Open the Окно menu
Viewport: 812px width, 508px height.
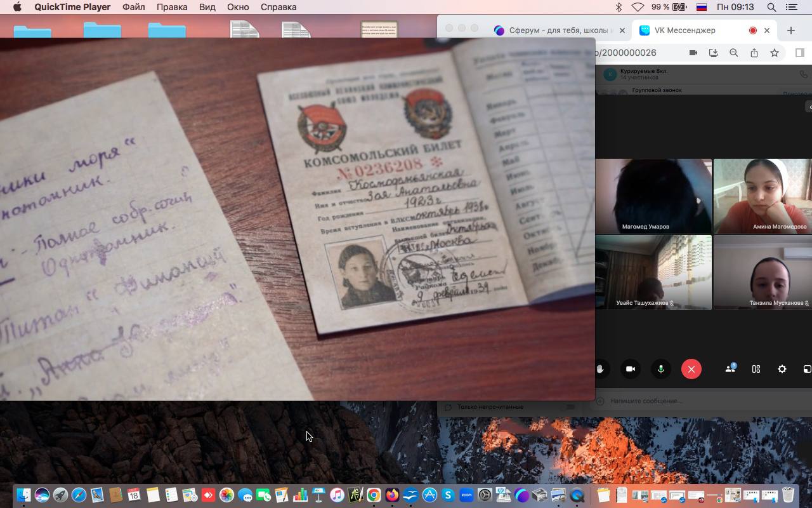238,7
